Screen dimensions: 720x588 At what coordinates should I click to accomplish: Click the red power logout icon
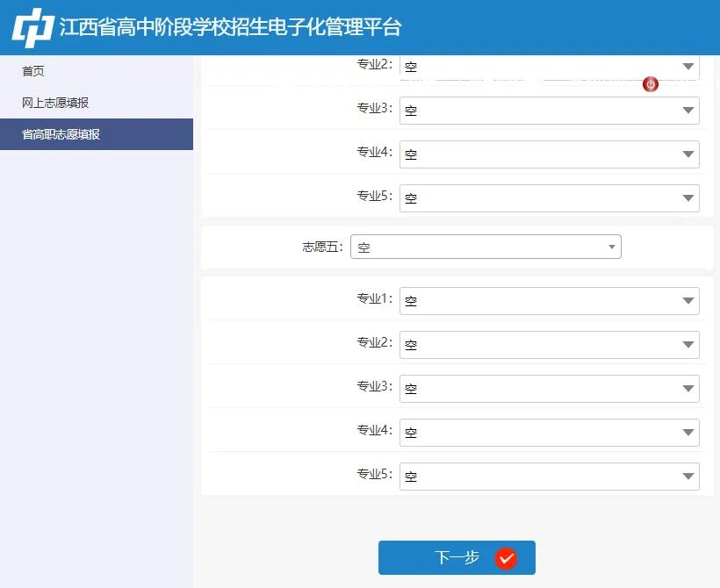(x=651, y=84)
